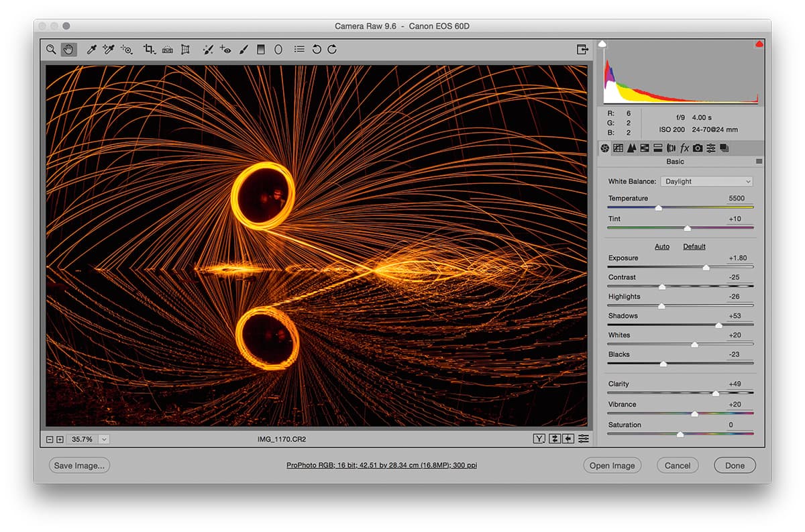Select the Zoom tool
The image size is (805, 532).
[x=51, y=50]
